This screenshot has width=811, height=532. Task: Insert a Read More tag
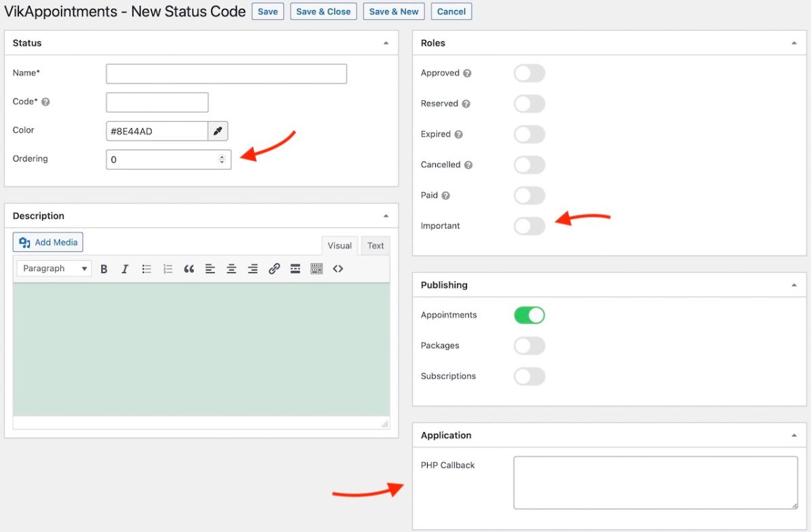(295, 269)
